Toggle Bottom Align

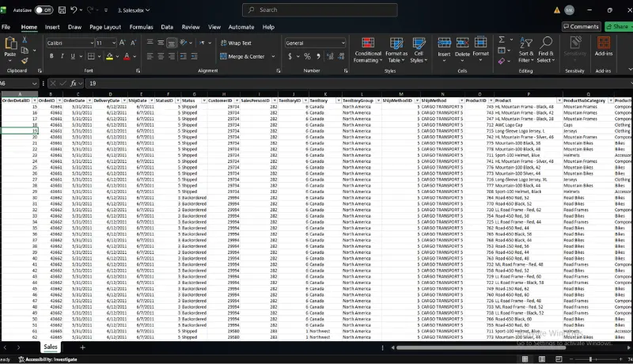point(172,43)
